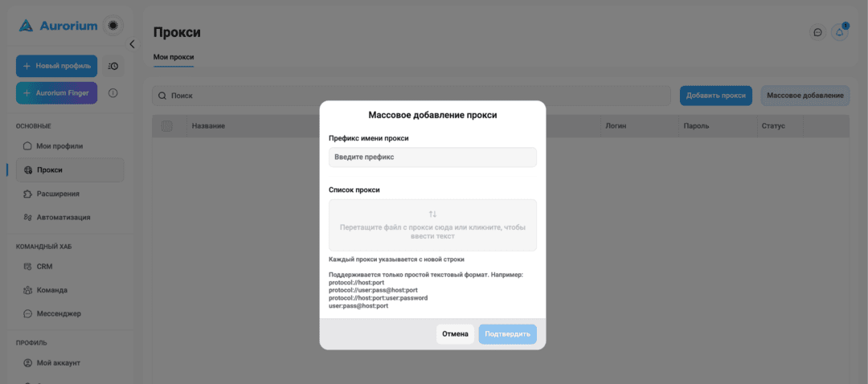The width and height of the screenshot is (868, 384).
Task: Click the chat bubble icon beside Мессенджер
Action: pyautogui.click(x=27, y=314)
